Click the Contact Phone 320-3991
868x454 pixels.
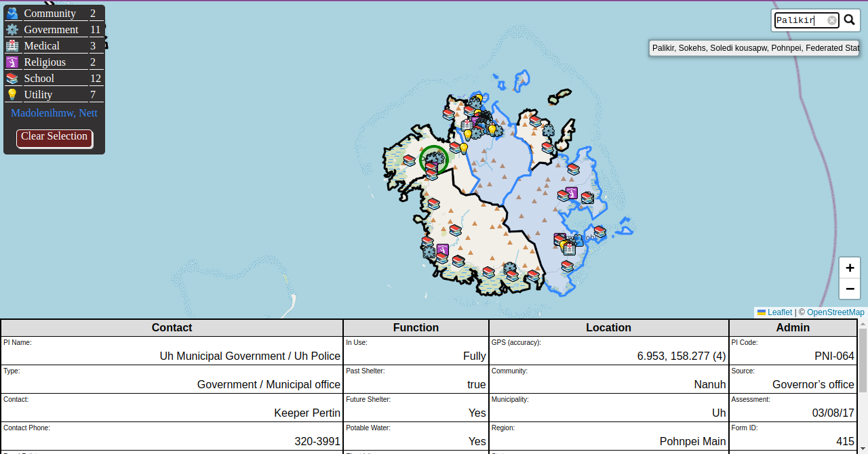(317, 441)
